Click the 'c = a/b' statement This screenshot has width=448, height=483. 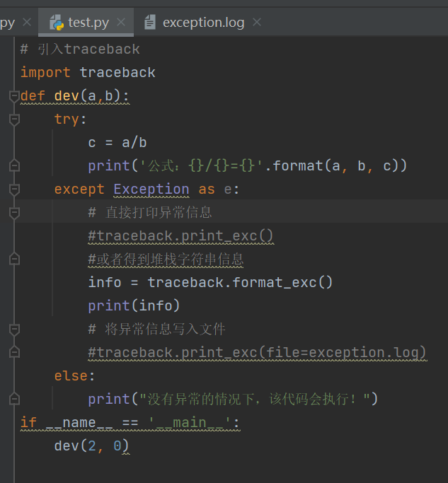(117, 143)
